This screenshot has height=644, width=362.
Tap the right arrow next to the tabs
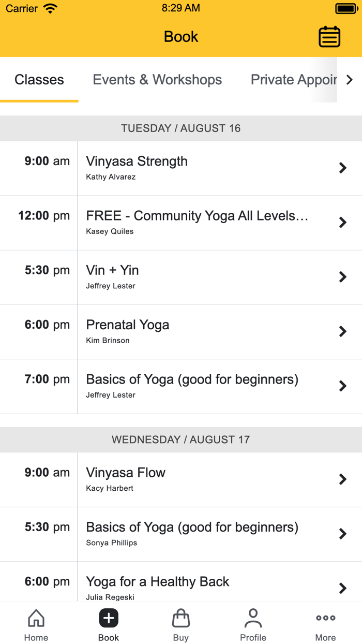click(350, 79)
